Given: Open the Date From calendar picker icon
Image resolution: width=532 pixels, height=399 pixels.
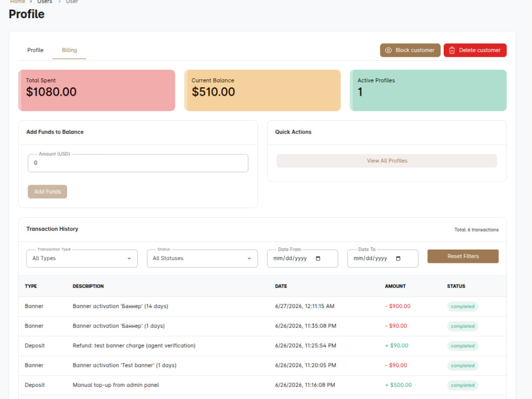Looking at the screenshot, I should (318, 259).
